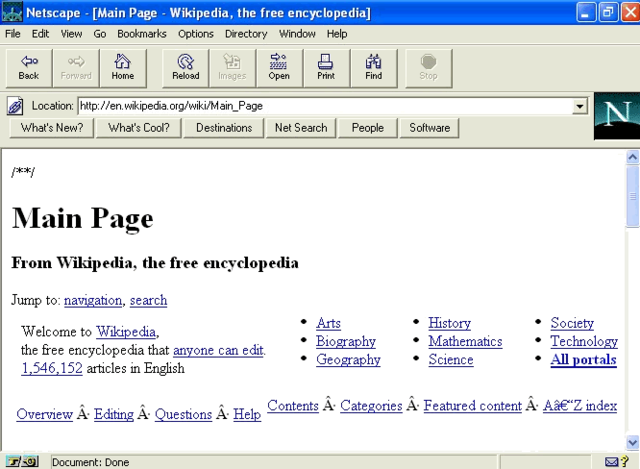Click the vertical scrollbar up arrow

(633, 157)
